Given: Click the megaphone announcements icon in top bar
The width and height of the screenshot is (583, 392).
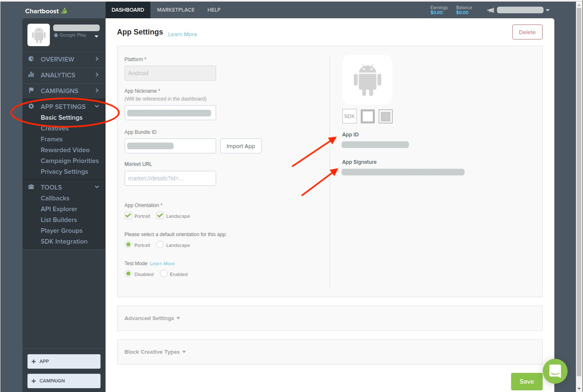Looking at the screenshot, I should click(490, 10).
